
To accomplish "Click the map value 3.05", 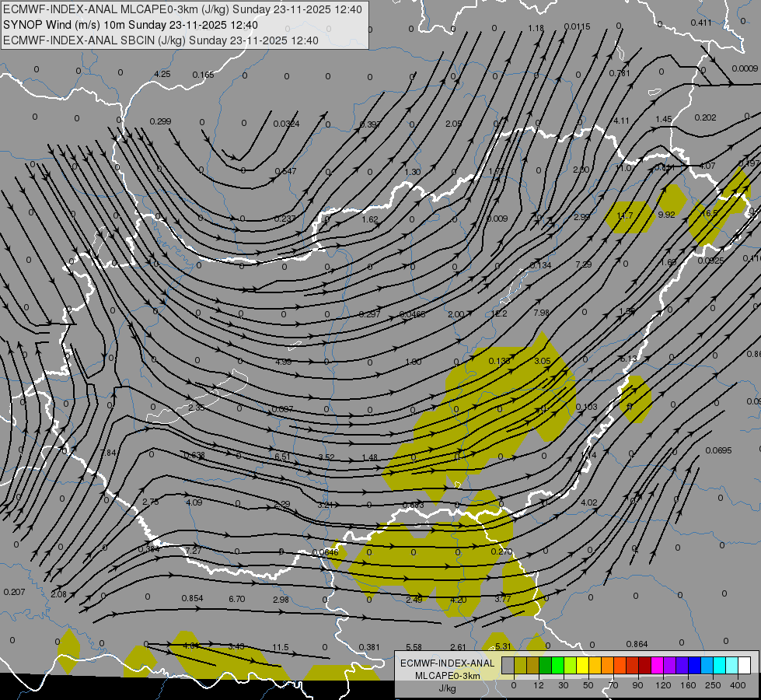I will (543, 361).
